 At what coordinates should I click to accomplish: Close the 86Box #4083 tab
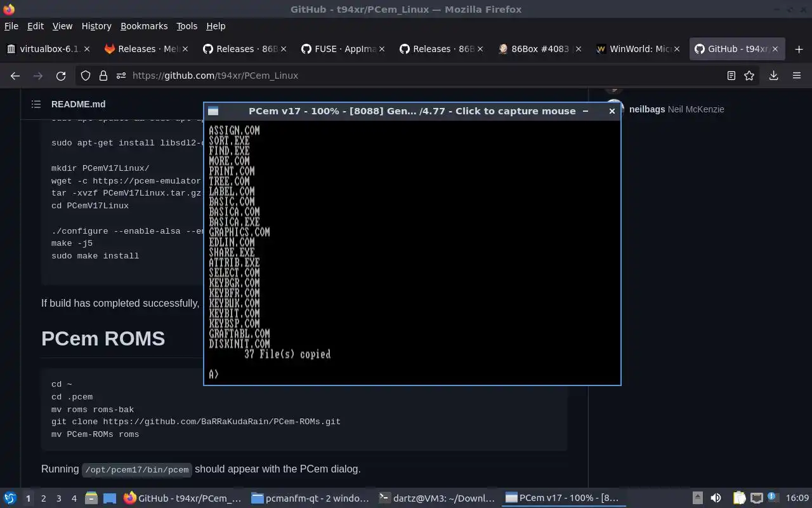tap(578, 49)
